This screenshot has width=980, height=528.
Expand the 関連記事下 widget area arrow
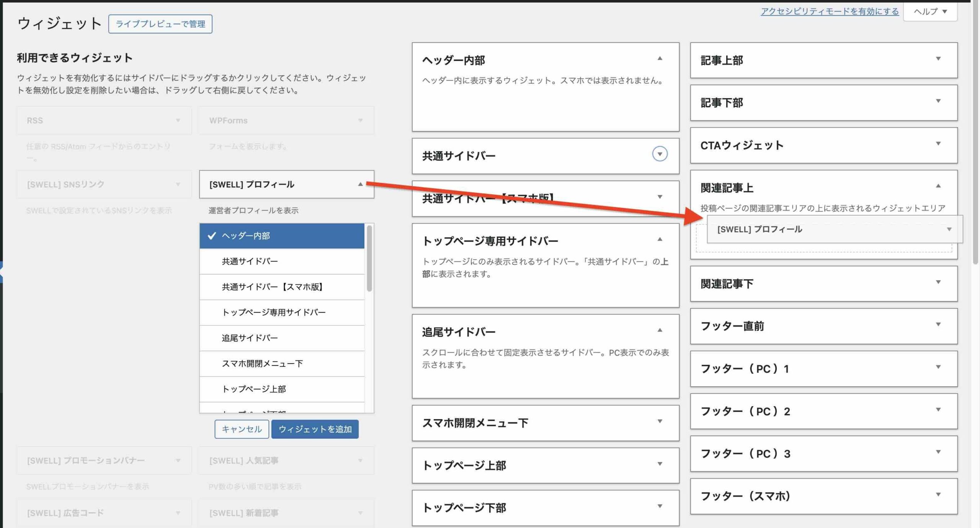click(x=938, y=282)
